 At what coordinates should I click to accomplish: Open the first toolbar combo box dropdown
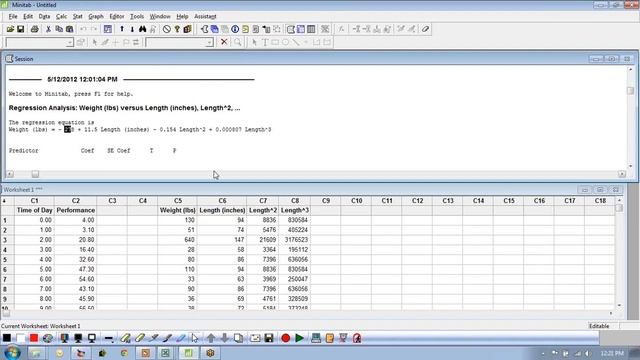point(70,42)
